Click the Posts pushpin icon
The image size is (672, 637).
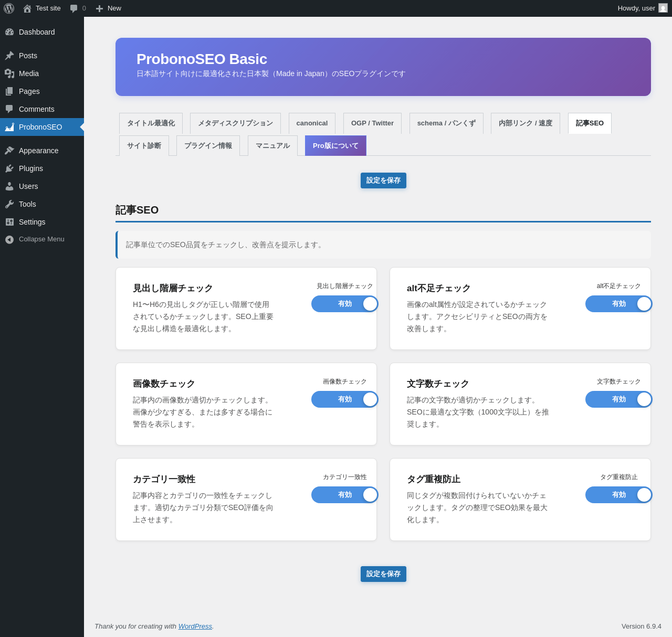(9, 56)
